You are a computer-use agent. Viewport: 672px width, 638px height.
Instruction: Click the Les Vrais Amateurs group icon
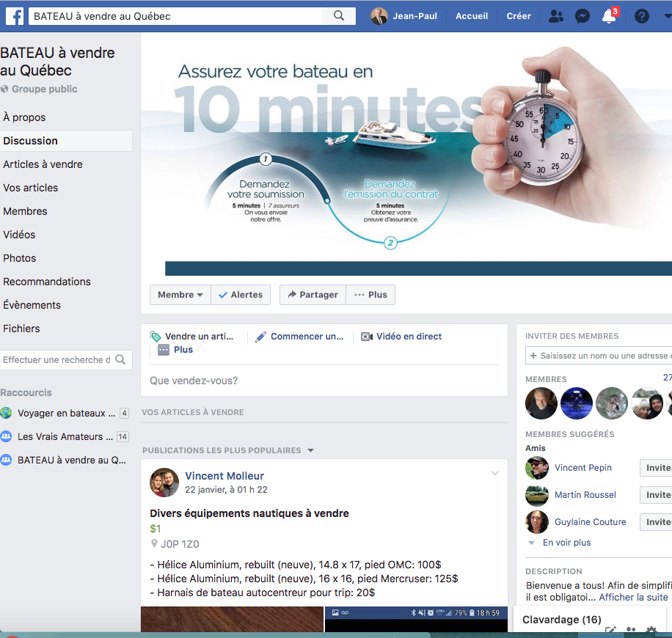[x=6, y=436]
